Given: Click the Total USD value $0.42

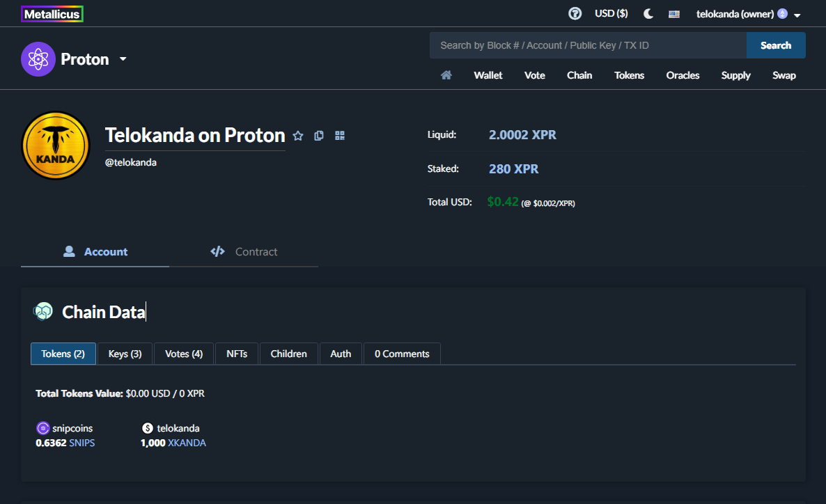Looking at the screenshot, I should (x=503, y=202).
